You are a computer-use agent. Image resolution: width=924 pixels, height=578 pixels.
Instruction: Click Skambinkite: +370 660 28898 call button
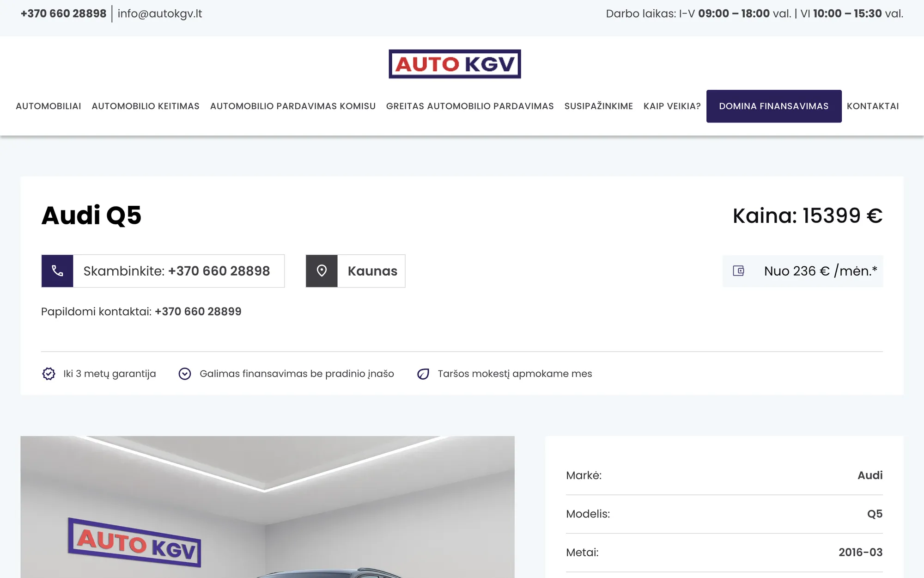click(163, 271)
